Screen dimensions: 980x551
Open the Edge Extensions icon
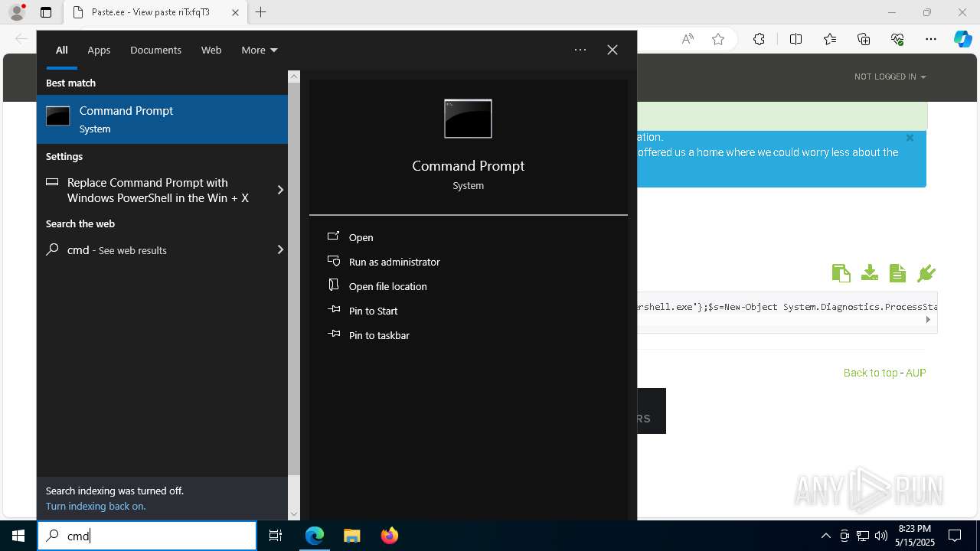tap(759, 39)
